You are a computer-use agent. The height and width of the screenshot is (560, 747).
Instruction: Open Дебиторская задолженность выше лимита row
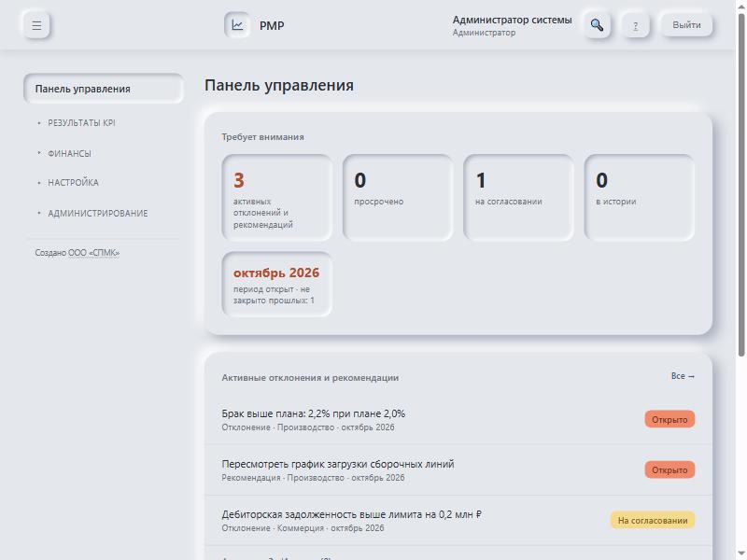point(458,521)
